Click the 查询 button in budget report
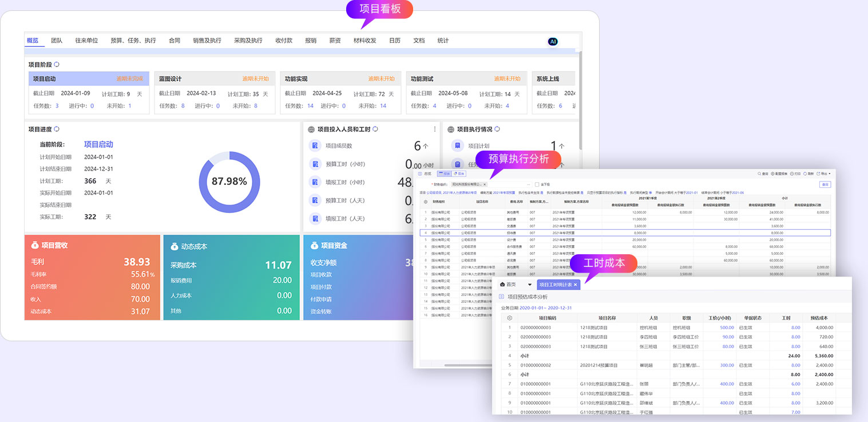The image size is (868, 422). point(825,184)
